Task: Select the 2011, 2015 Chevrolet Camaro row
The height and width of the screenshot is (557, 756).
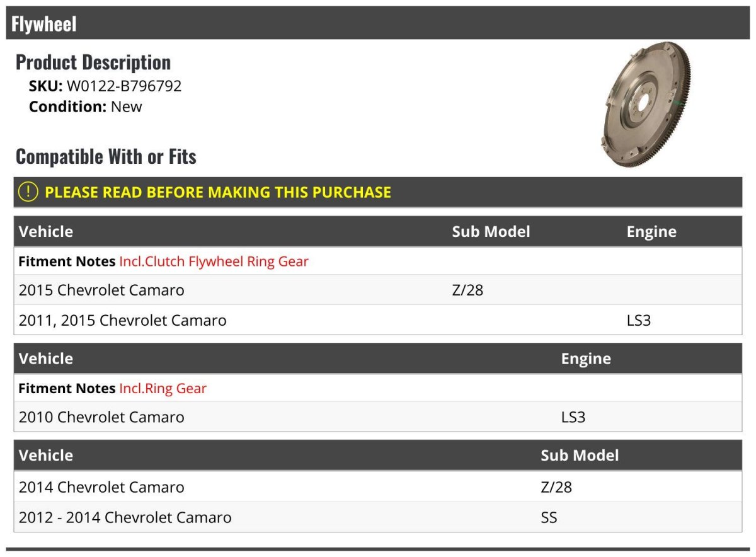Action: coord(378,320)
